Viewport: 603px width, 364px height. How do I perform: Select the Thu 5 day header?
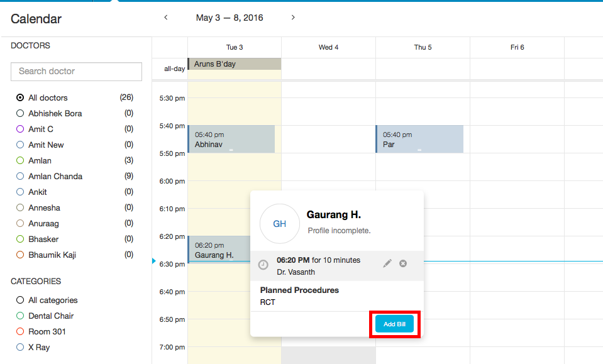(422, 47)
